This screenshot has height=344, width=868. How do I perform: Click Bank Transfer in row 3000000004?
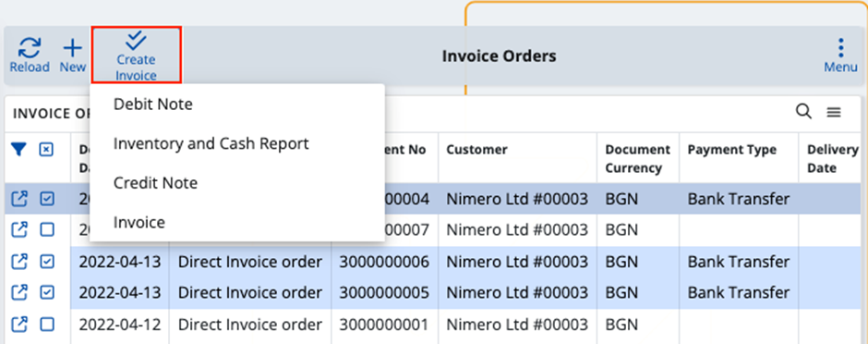(739, 199)
